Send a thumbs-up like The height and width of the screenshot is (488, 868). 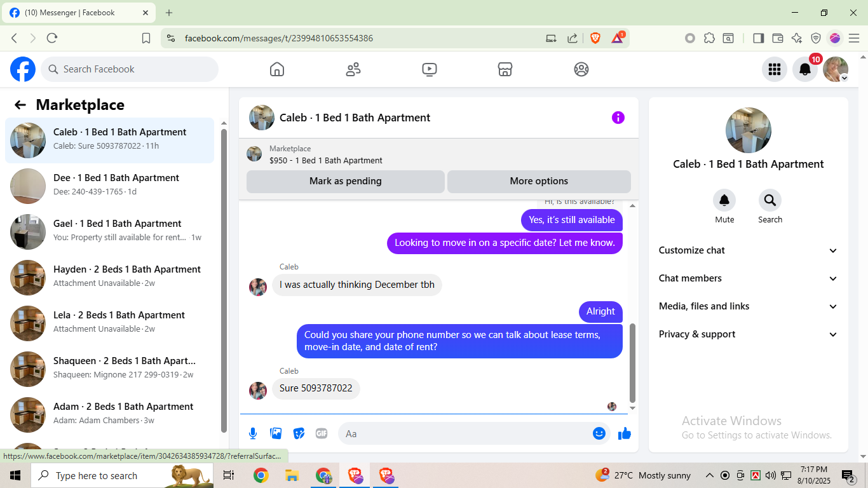(x=625, y=433)
